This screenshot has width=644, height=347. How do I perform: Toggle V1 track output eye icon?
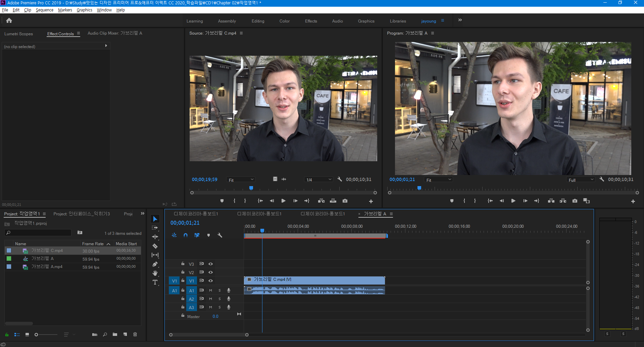(211, 281)
